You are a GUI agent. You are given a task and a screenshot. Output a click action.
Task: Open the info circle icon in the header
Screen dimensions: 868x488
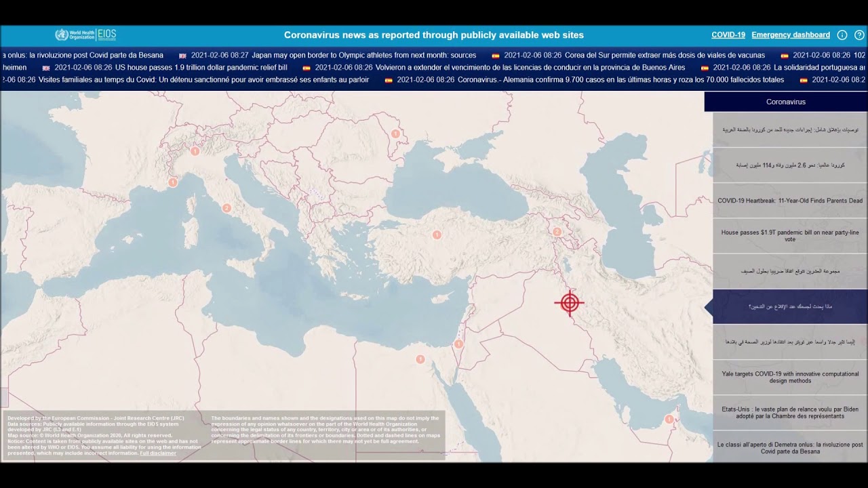[842, 35]
